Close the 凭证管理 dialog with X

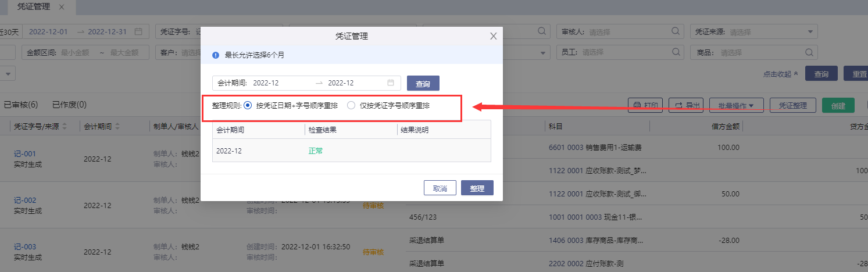(493, 36)
